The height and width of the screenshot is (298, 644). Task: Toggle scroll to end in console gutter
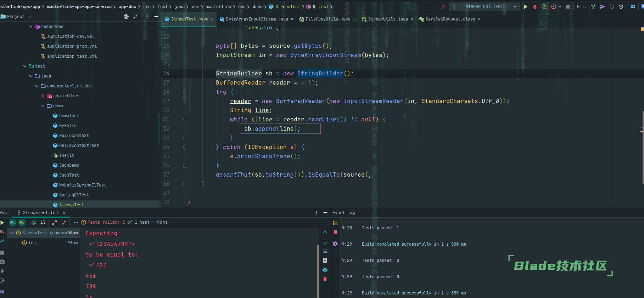coord(325,260)
